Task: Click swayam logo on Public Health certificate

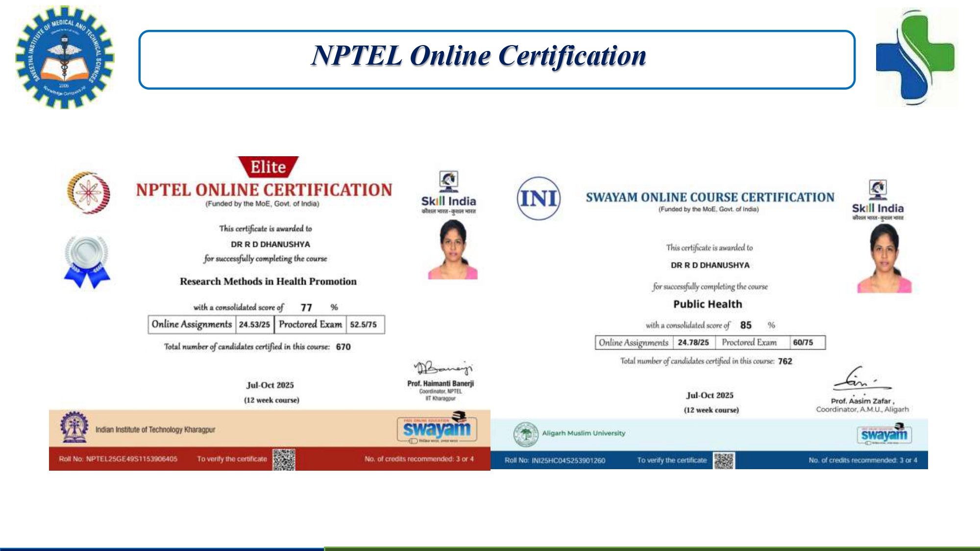Action: [x=884, y=434]
